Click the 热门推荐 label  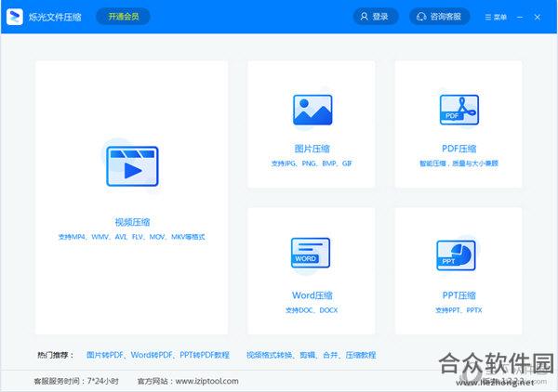(56, 355)
